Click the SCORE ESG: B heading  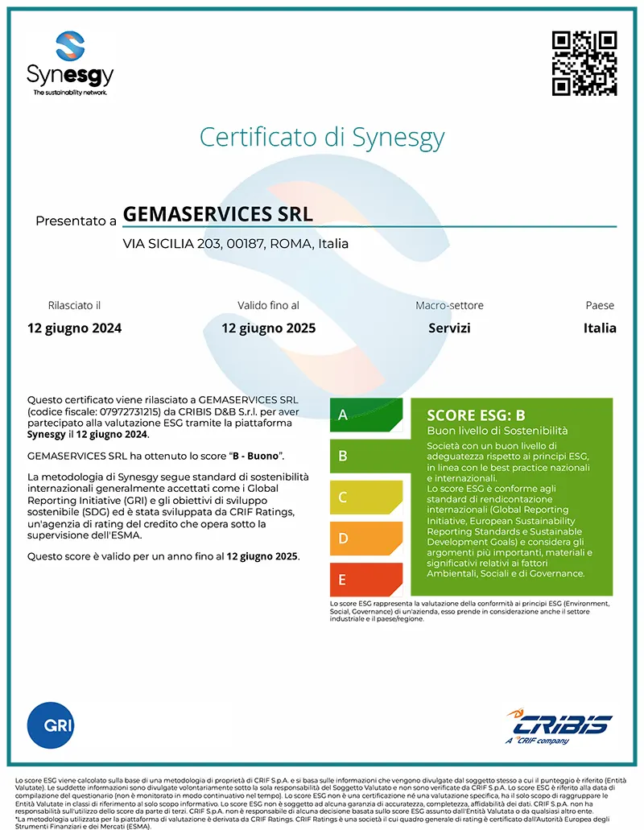(476, 415)
